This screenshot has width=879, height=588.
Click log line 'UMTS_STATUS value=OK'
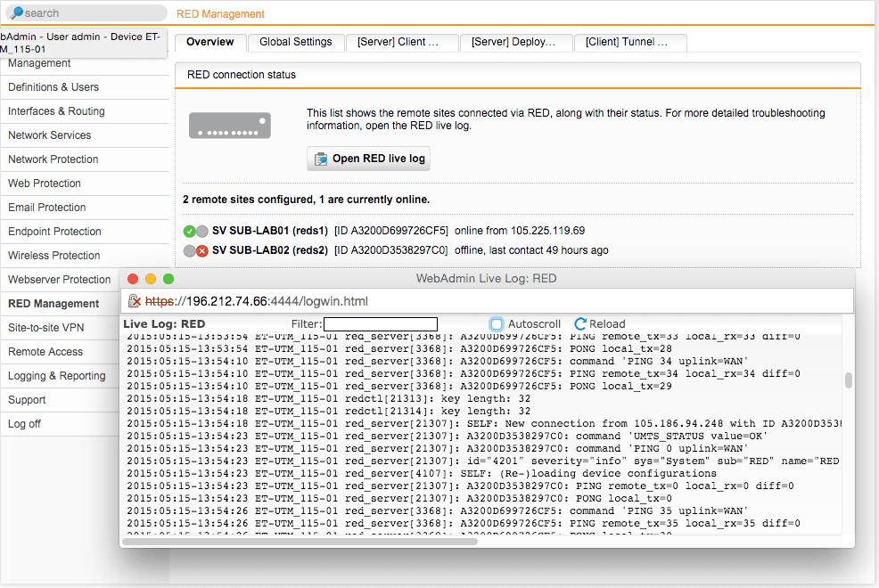(x=447, y=437)
